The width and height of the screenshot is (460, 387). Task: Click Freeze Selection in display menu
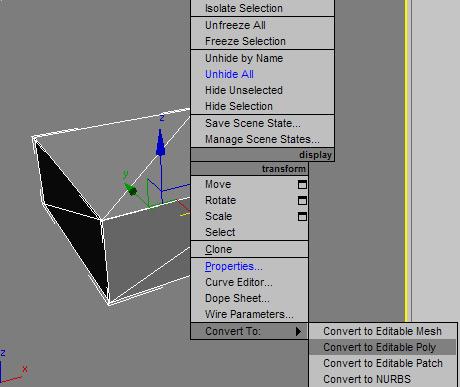(262, 41)
